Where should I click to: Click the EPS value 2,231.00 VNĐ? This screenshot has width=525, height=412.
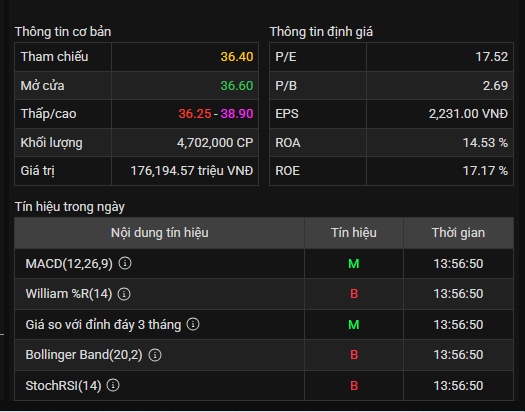(x=468, y=114)
